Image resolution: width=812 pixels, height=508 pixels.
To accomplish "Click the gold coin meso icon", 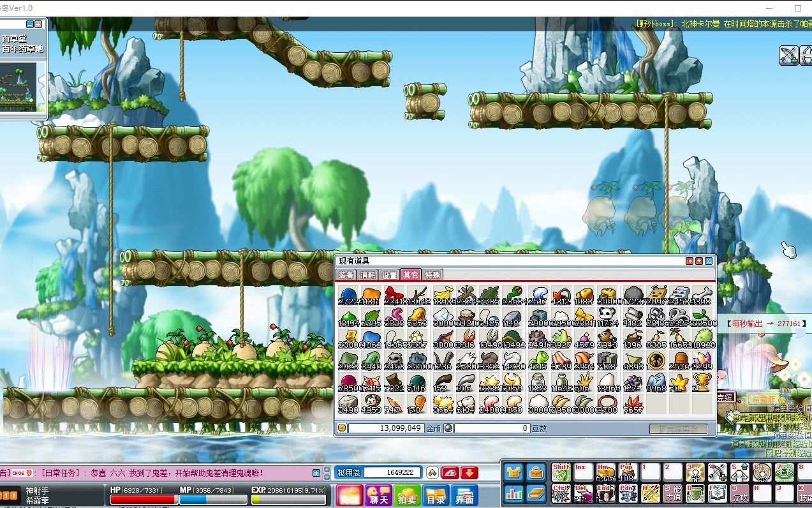I will pos(342,428).
